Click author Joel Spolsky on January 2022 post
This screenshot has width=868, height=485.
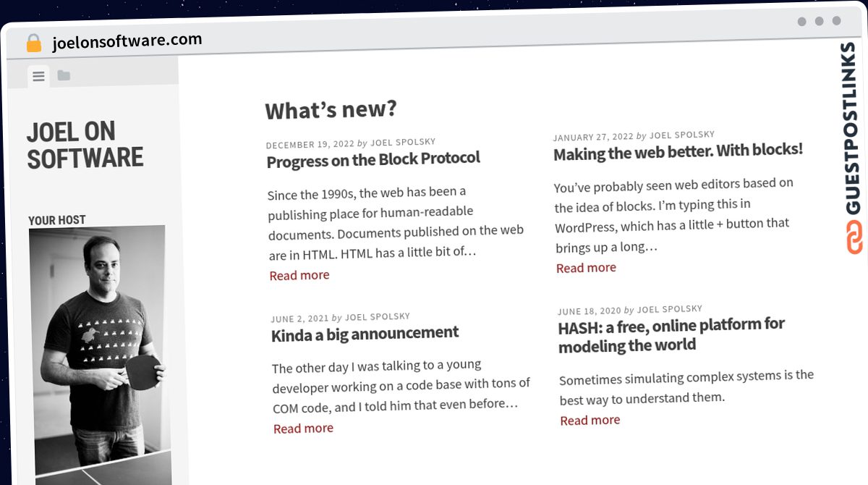coord(682,135)
